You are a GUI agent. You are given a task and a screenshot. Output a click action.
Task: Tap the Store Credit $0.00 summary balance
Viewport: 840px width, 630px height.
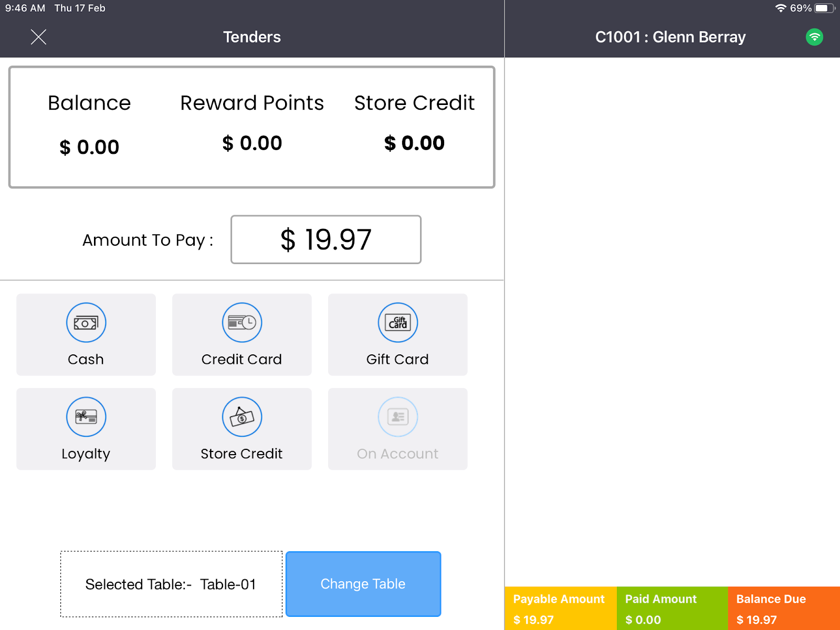tap(414, 143)
